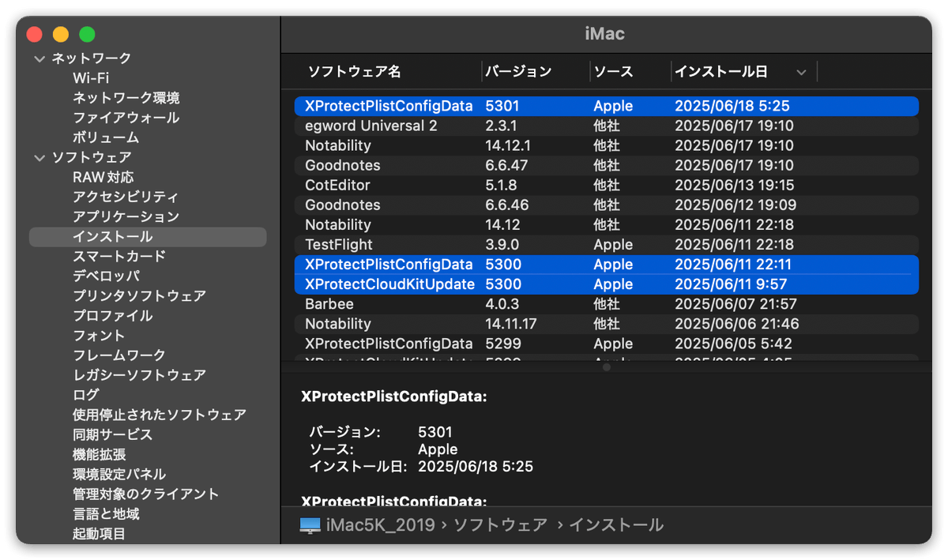
Task: Open 使用停止されたソフトウェア in sidebar
Action: pyautogui.click(x=160, y=415)
